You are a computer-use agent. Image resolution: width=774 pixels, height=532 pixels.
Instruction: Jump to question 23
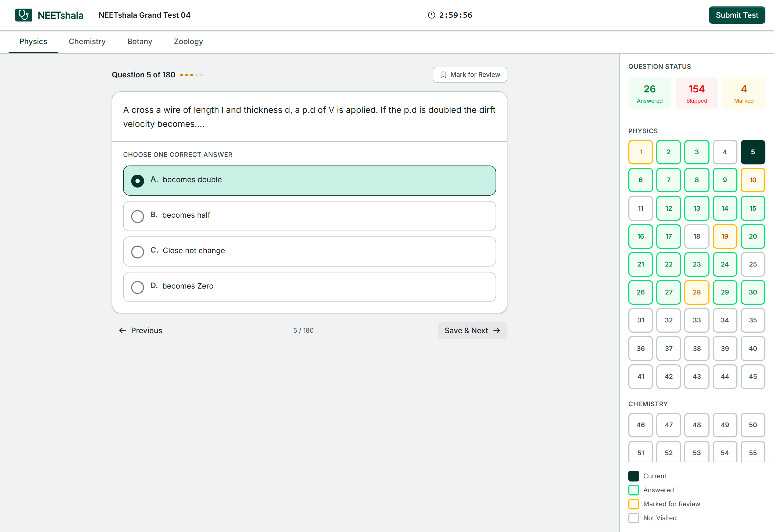(697, 264)
